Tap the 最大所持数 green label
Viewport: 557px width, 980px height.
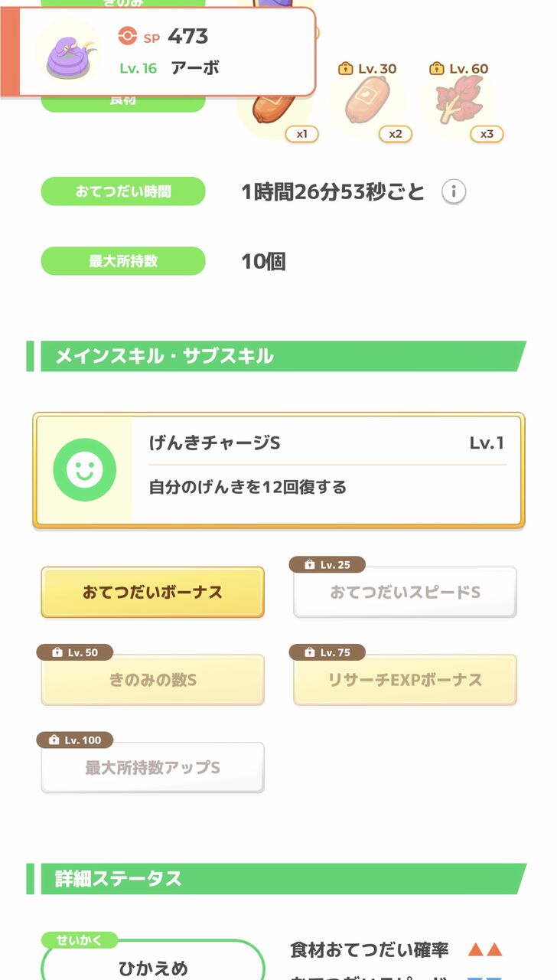tap(123, 261)
